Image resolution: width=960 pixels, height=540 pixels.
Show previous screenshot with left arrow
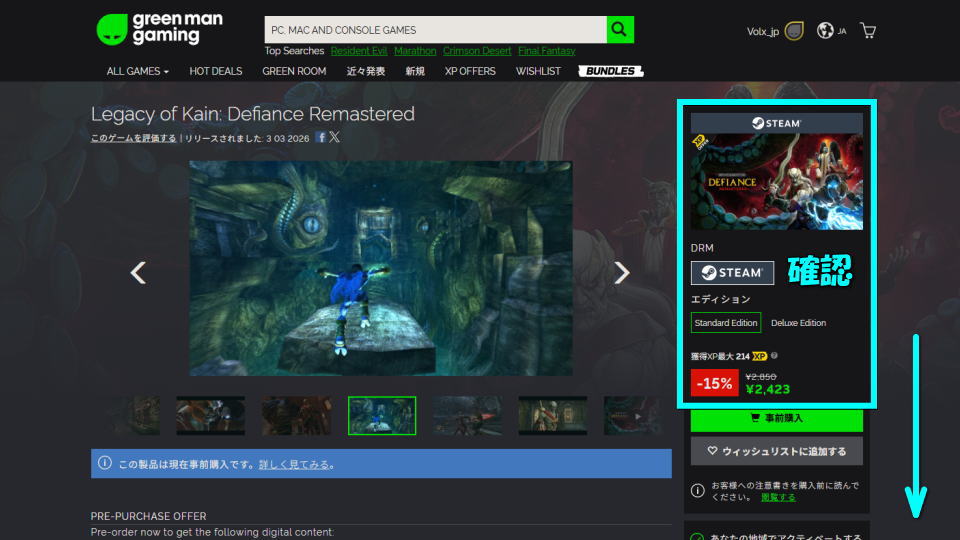point(139,272)
